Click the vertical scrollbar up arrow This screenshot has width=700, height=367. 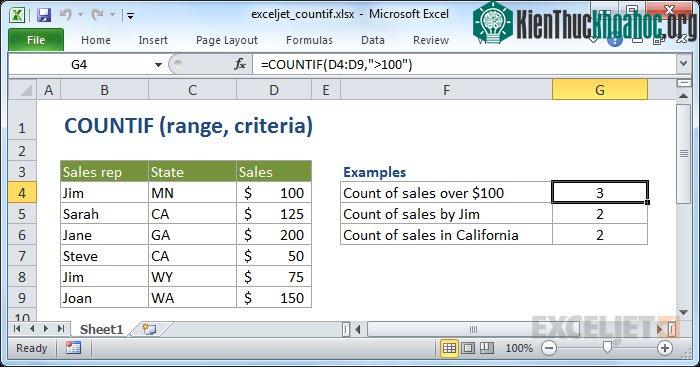683,96
